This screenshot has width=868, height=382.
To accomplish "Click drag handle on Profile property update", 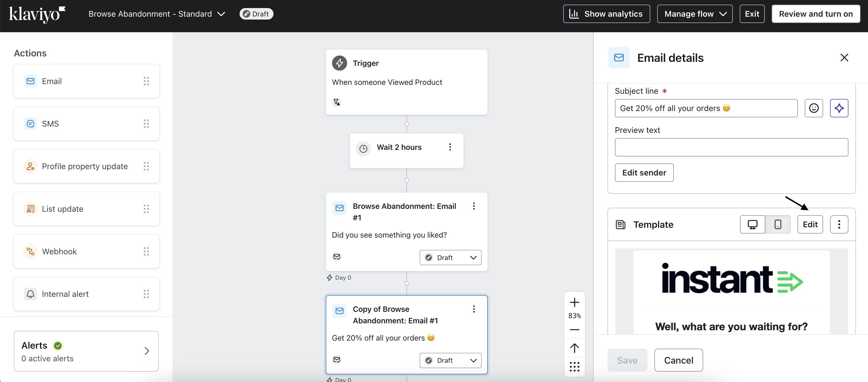I will [x=146, y=167].
